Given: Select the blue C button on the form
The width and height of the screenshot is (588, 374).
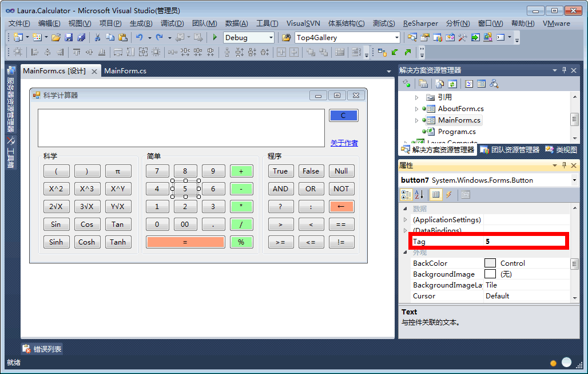Looking at the screenshot, I should coord(344,116).
